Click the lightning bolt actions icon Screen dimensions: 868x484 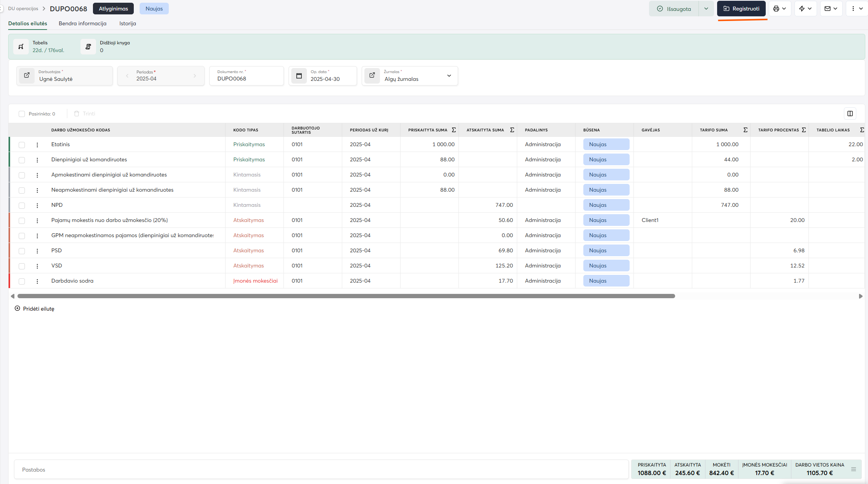802,9
